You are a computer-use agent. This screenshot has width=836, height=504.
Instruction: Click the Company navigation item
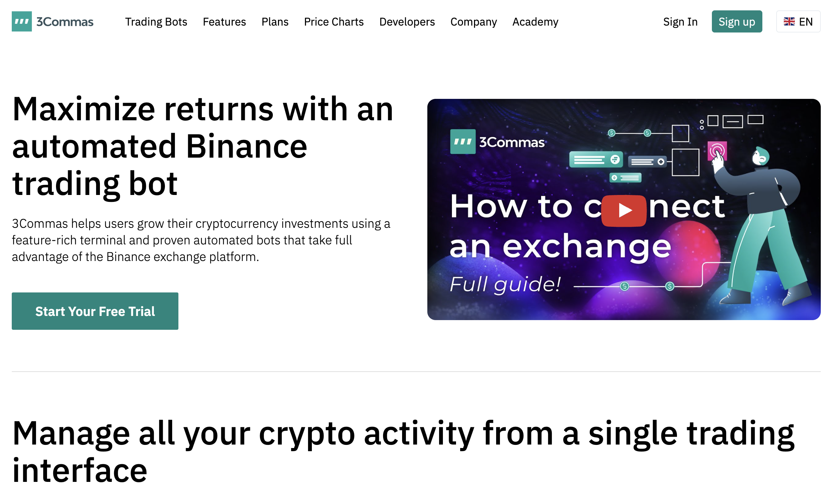click(474, 21)
